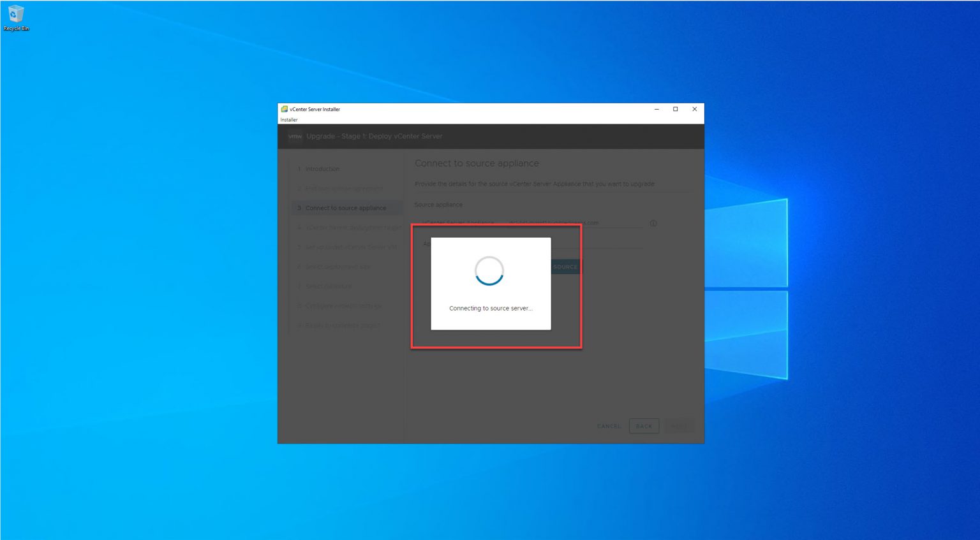Click the minimize button of the installer window

656,109
